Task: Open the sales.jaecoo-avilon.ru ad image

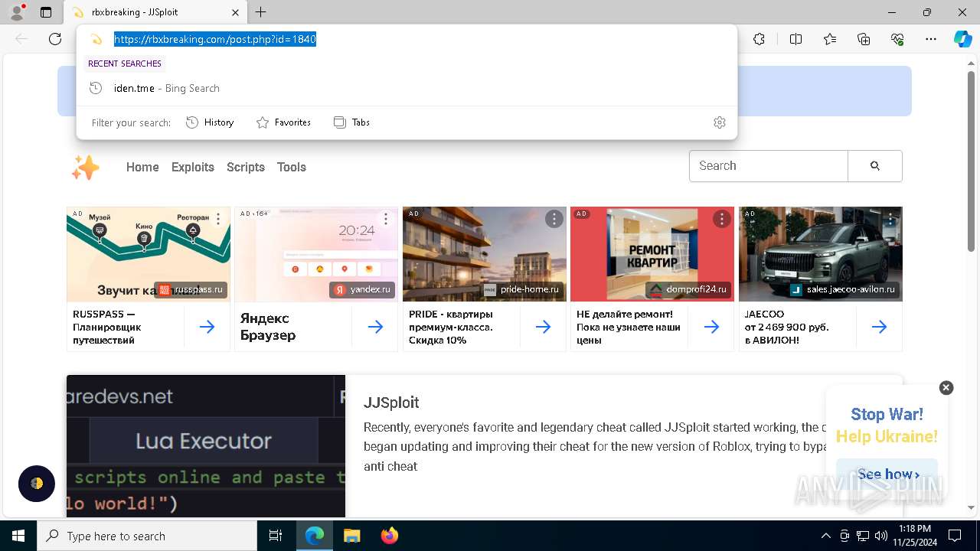Action: point(821,254)
